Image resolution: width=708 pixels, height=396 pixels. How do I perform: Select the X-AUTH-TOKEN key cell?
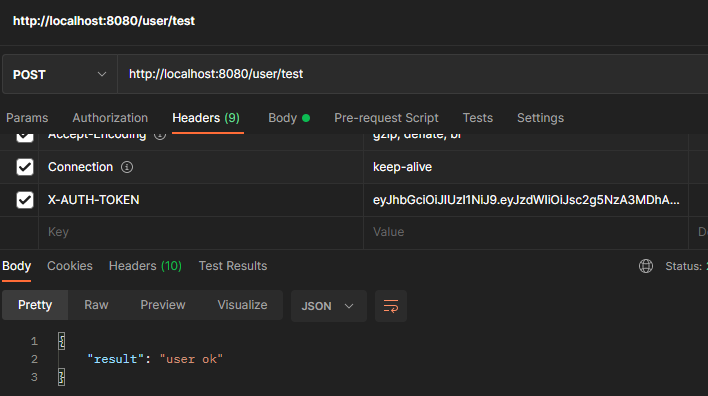201,200
